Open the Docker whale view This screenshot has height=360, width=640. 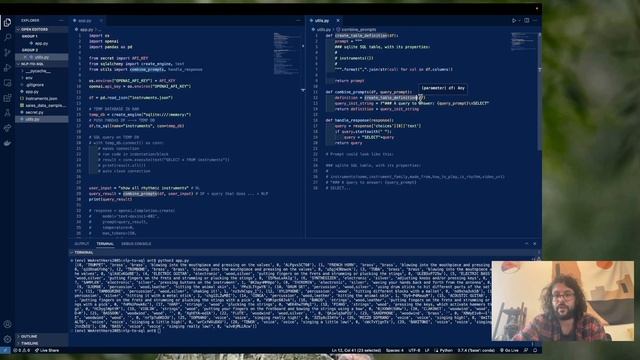(7, 143)
